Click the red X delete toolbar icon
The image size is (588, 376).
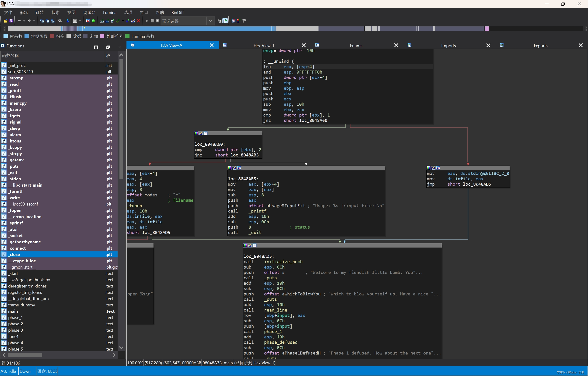[x=138, y=21]
